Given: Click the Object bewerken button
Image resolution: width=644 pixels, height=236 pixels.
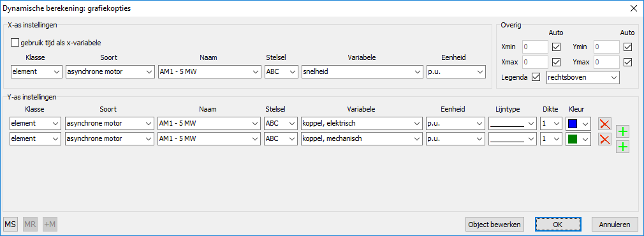Looking at the screenshot, I should 495,225.
